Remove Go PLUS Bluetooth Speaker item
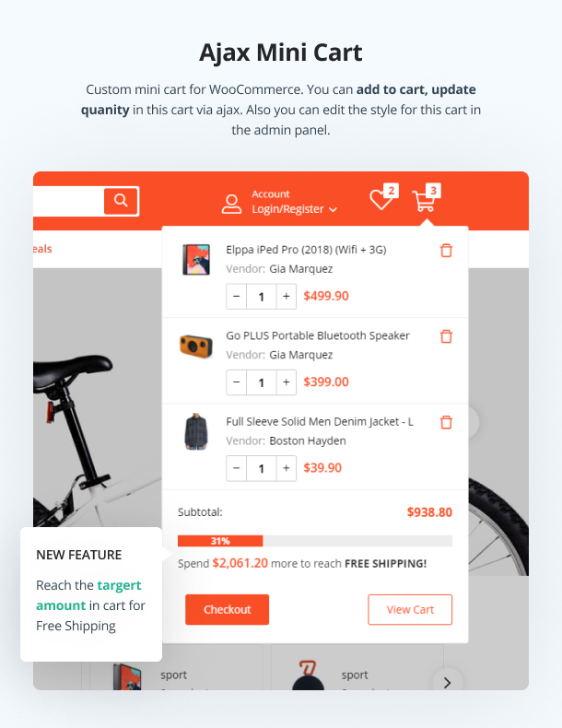 tap(446, 336)
